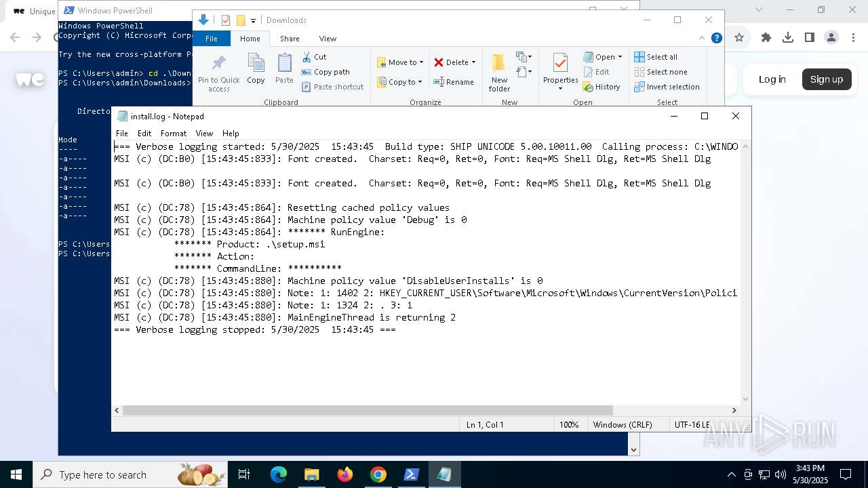
Task: Show hidden system tray icons
Action: click(731, 474)
